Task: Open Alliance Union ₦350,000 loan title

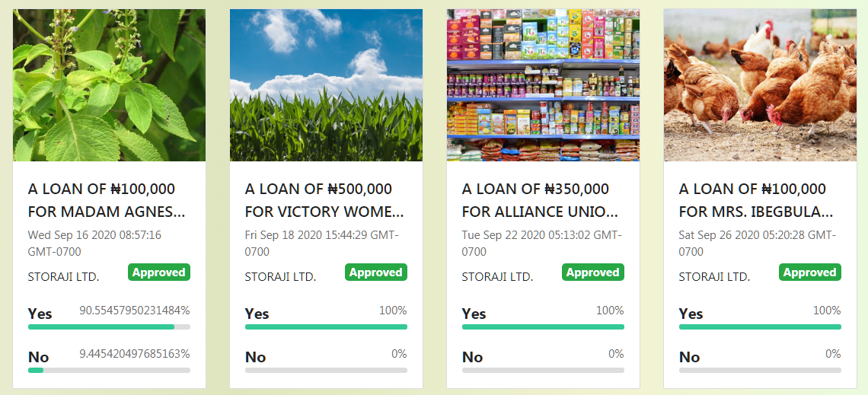Action: coord(540,200)
